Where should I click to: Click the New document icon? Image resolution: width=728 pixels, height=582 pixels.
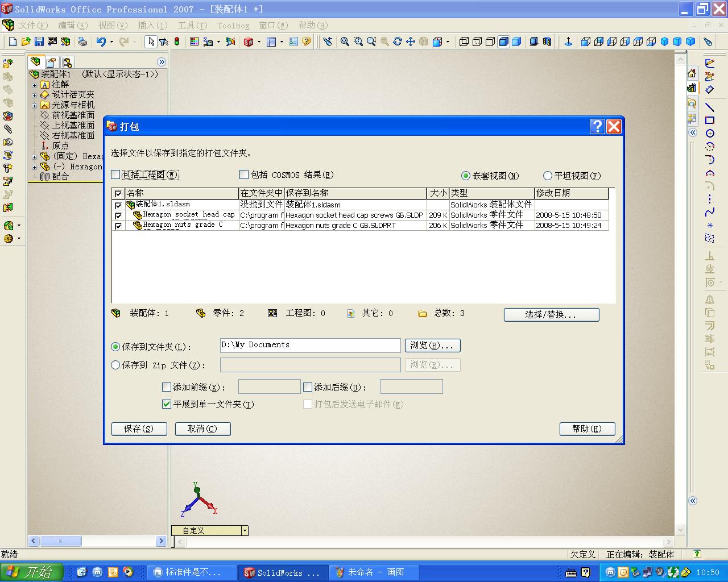(x=13, y=41)
